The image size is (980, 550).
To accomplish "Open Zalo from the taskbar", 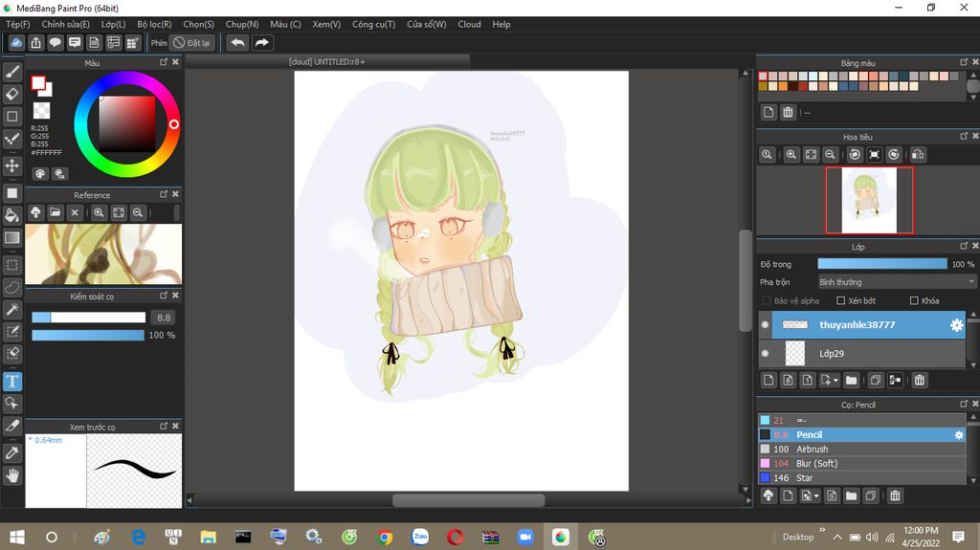I will pyautogui.click(x=420, y=537).
